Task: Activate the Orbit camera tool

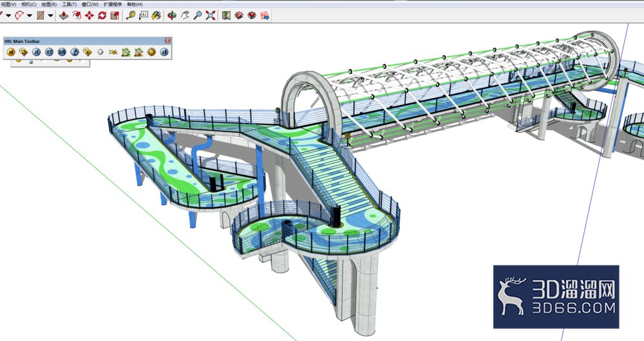Action: pyautogui.click(x=172, y=15)
